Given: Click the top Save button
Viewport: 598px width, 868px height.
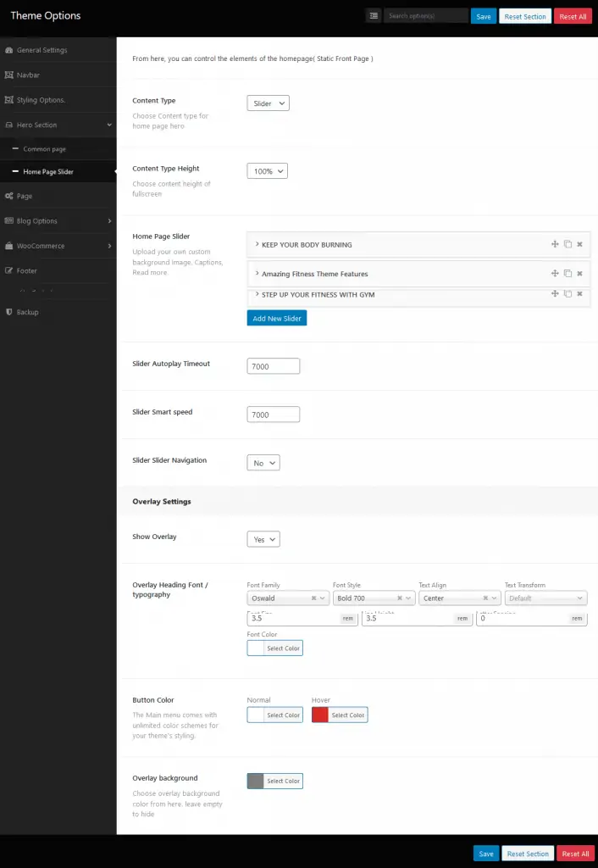Looking at the screenshot, I should [484, 16].
